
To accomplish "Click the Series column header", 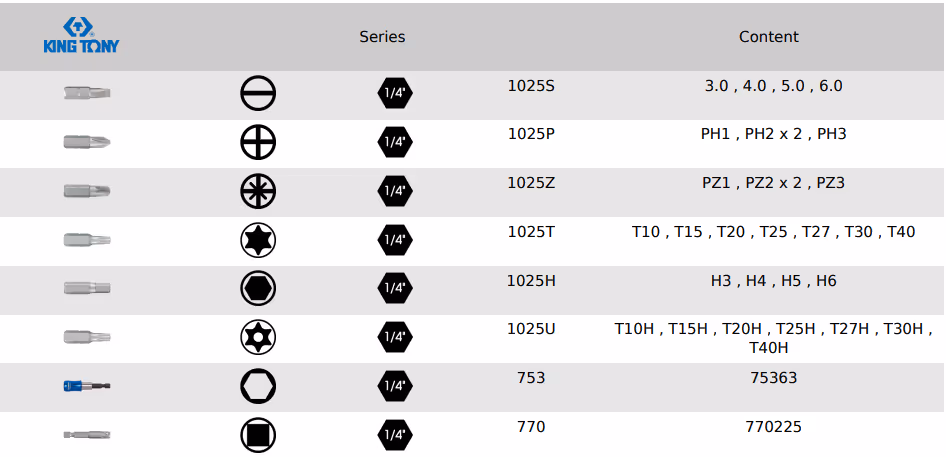I will coord(382,37).
